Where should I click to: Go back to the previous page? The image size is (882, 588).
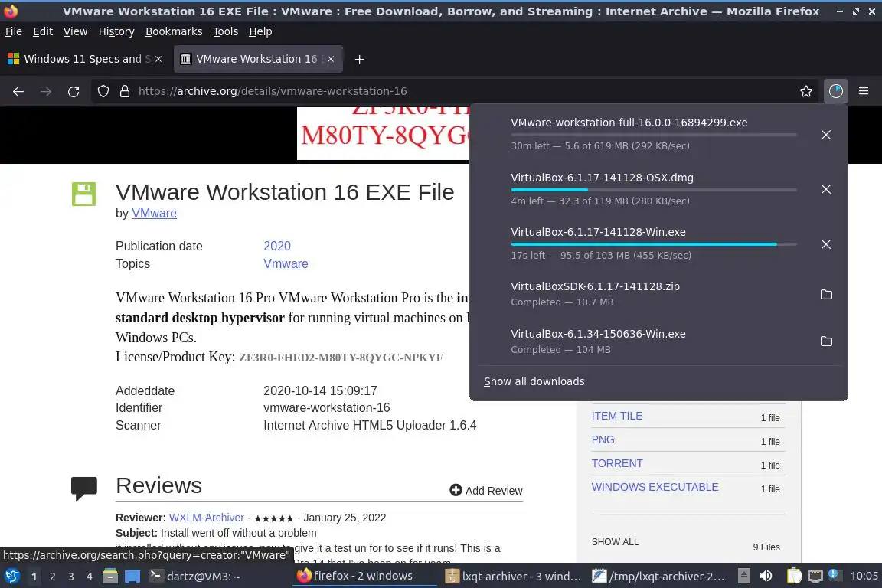pyautogui.click(x=18, y=91)
